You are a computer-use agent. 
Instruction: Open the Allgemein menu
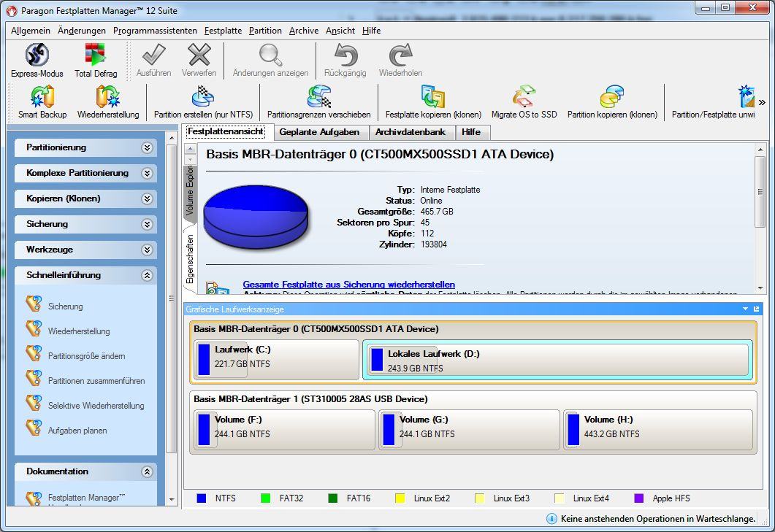31,31
